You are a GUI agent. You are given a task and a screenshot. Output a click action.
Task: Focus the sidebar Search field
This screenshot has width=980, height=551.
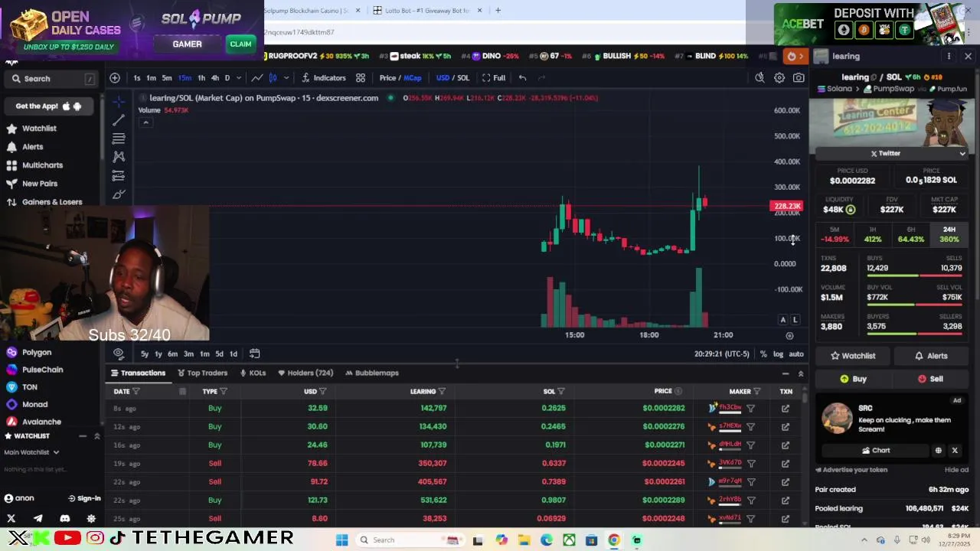tap(52, 79)
